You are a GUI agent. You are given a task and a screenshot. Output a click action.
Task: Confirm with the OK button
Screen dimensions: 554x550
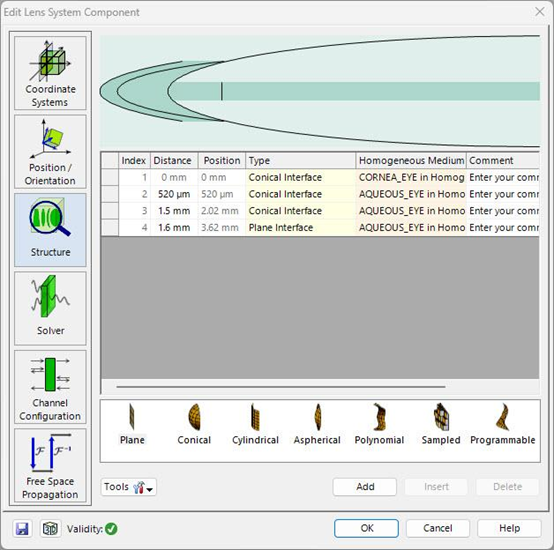point(366,528)
